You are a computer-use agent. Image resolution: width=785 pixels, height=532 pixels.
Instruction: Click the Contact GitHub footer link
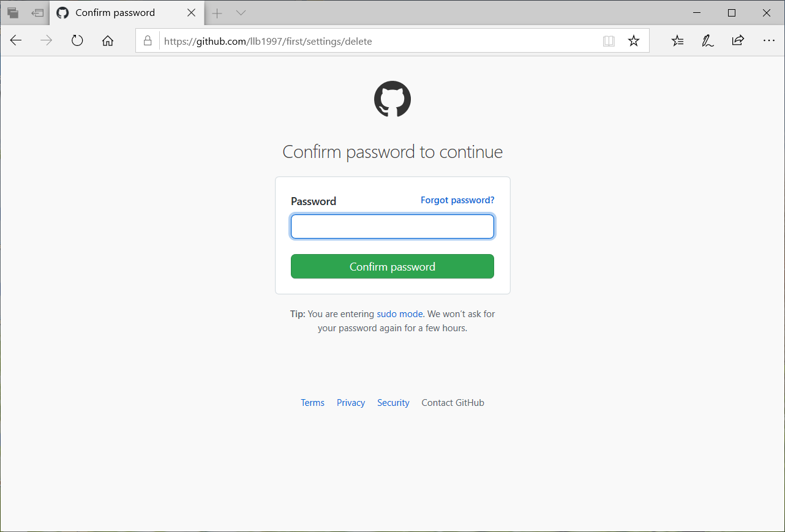453,402
